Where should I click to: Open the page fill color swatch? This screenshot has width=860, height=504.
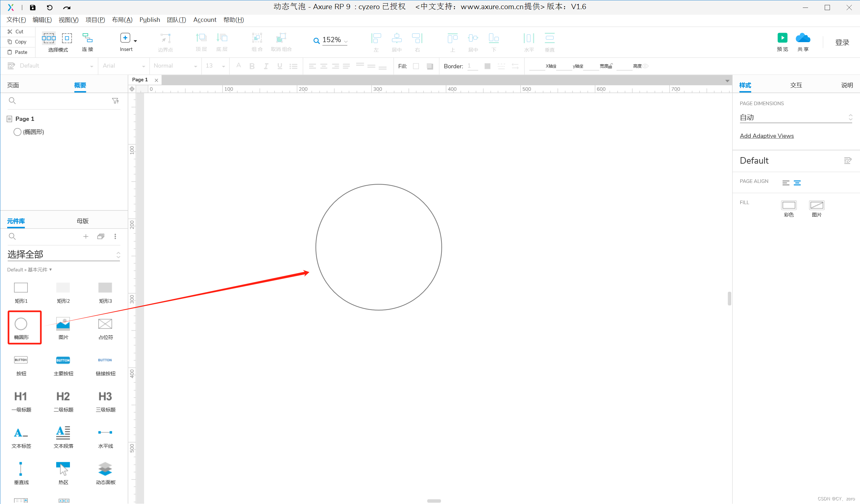(x=788, y=205)
